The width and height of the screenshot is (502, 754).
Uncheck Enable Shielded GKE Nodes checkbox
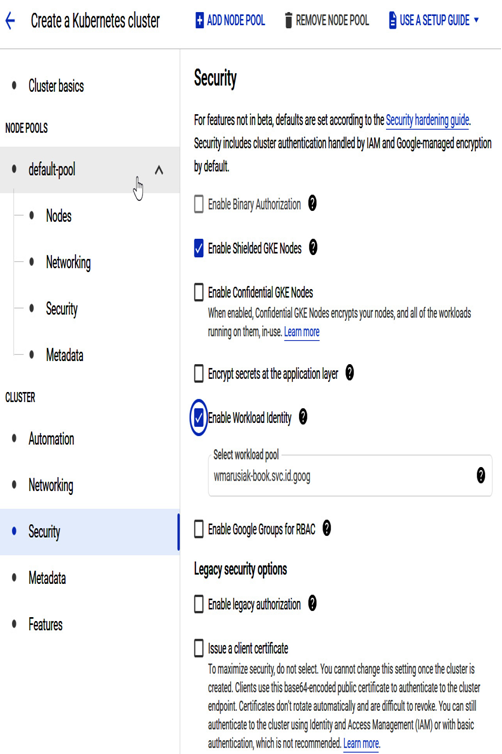point(199,248)
